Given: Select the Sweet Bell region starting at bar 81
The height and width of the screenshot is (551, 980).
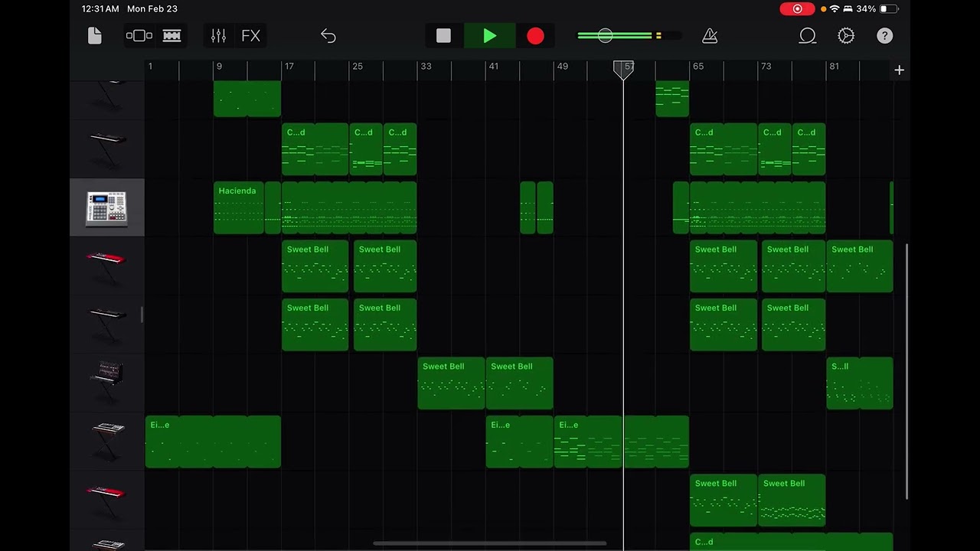Looking at the screenshot, I should (860, 266).
